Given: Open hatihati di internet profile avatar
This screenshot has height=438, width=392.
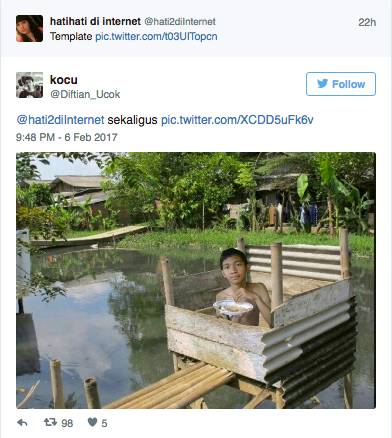Looking at the screenshot, I should click(x=29, y=28).
